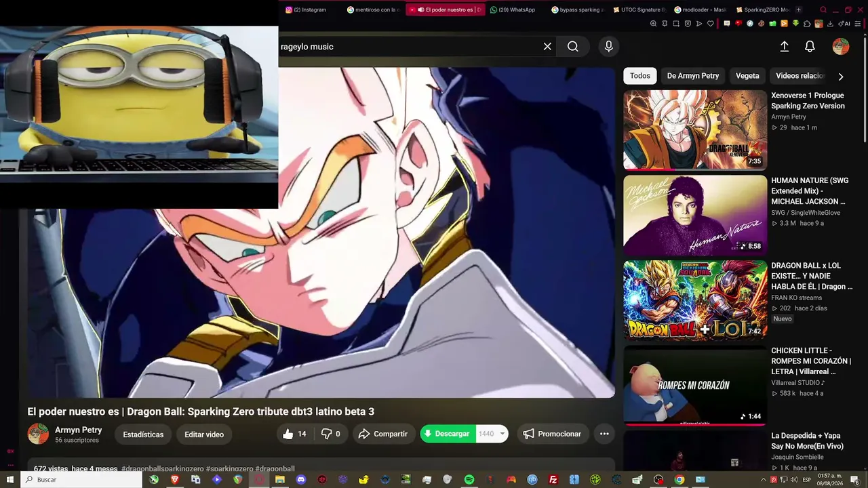Click the HUMAN NATURE (SWG Extended Mix) title

click(808, 191)
